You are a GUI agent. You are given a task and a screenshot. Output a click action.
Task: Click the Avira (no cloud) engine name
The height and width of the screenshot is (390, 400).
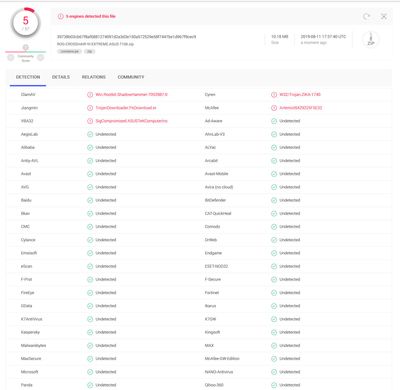pos(219,187)
